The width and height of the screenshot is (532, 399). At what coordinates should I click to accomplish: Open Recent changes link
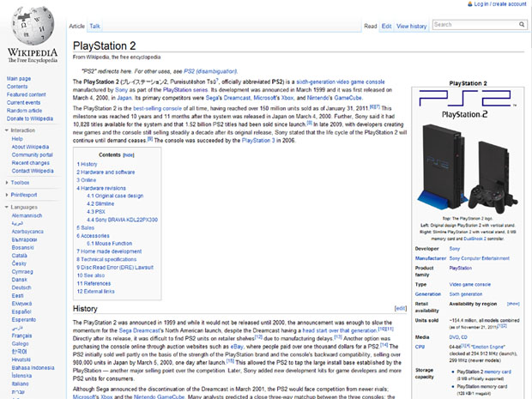[x=31, y=163]
